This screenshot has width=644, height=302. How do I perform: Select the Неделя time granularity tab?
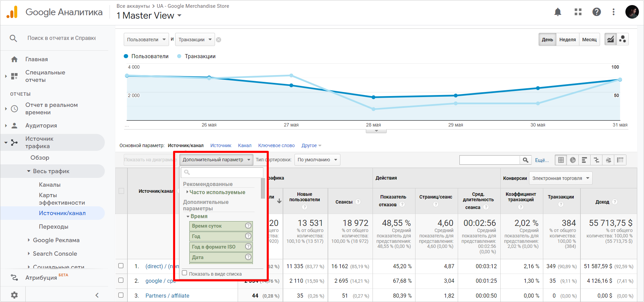pyautogui.click(x=568, y=40)
